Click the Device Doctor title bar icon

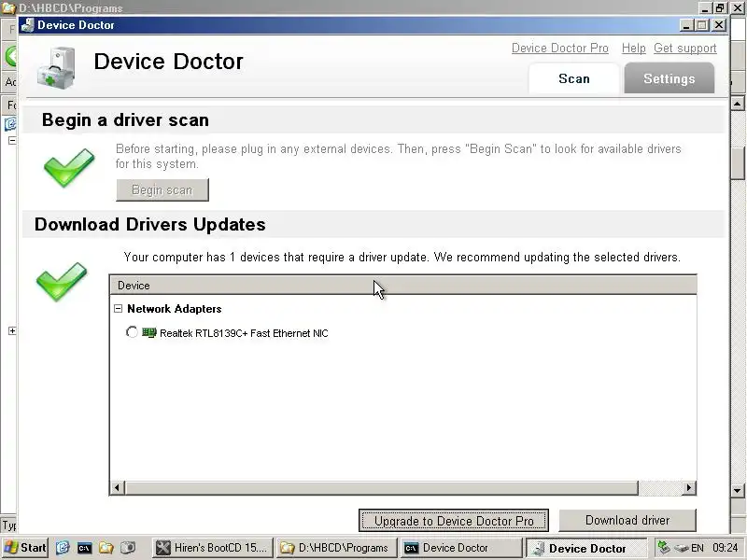point(28,25)
